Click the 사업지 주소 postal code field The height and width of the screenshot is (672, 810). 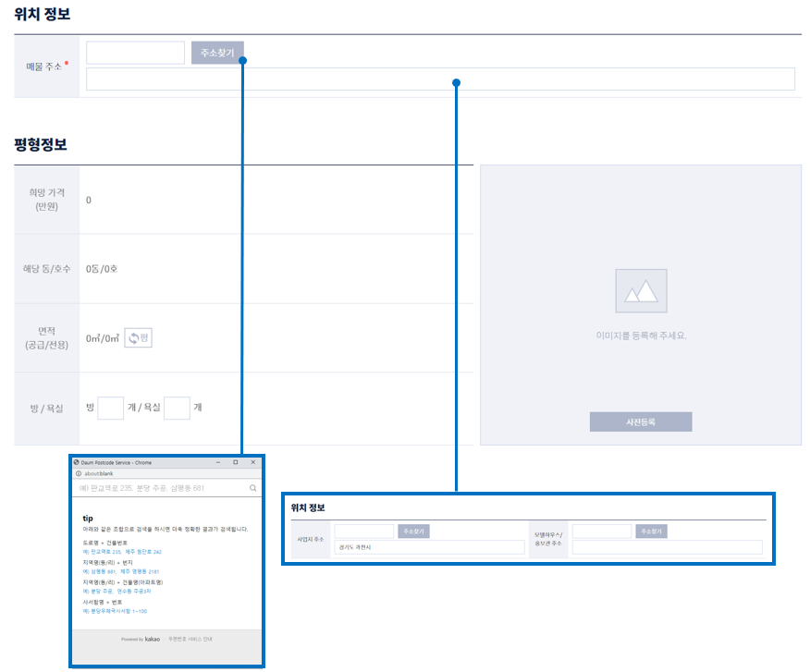click(363, 531)
